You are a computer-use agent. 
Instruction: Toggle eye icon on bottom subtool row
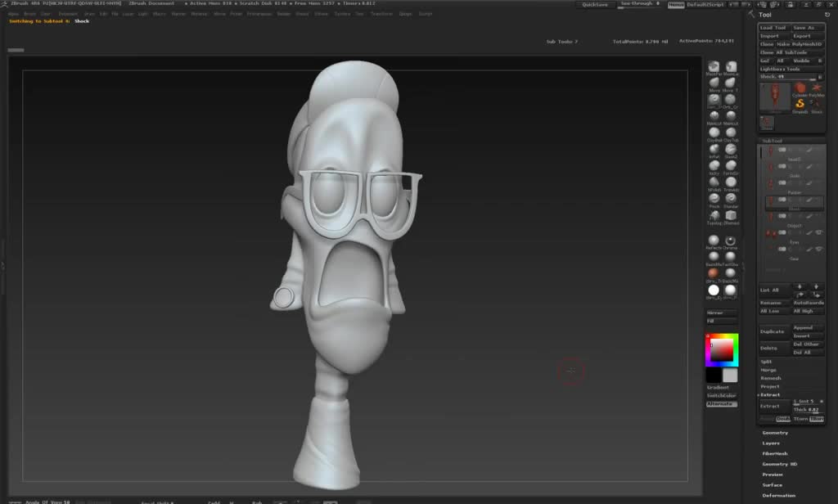coord(818,249)
